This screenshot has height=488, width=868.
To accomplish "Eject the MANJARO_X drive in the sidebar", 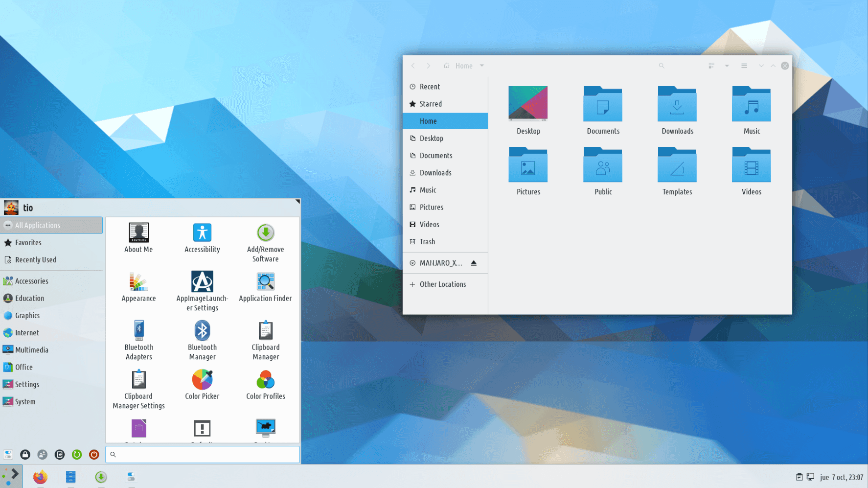I will tap(474, 263).
